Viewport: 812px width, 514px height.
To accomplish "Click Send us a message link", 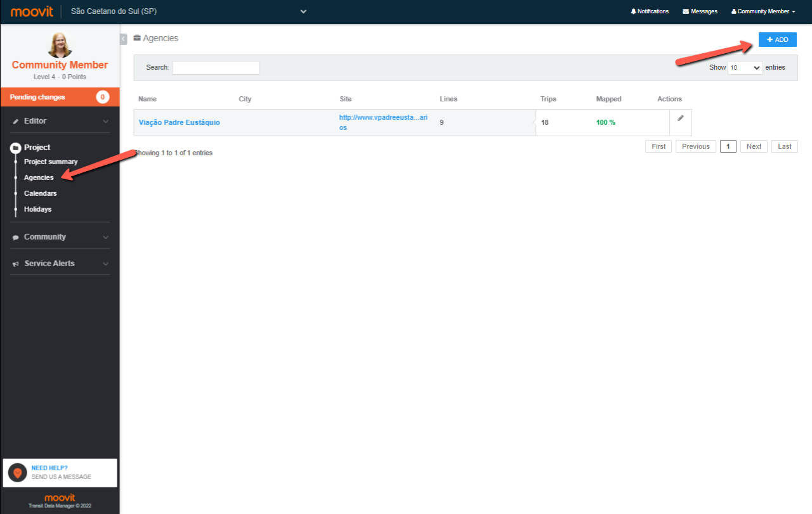I will tap(62, 477).
